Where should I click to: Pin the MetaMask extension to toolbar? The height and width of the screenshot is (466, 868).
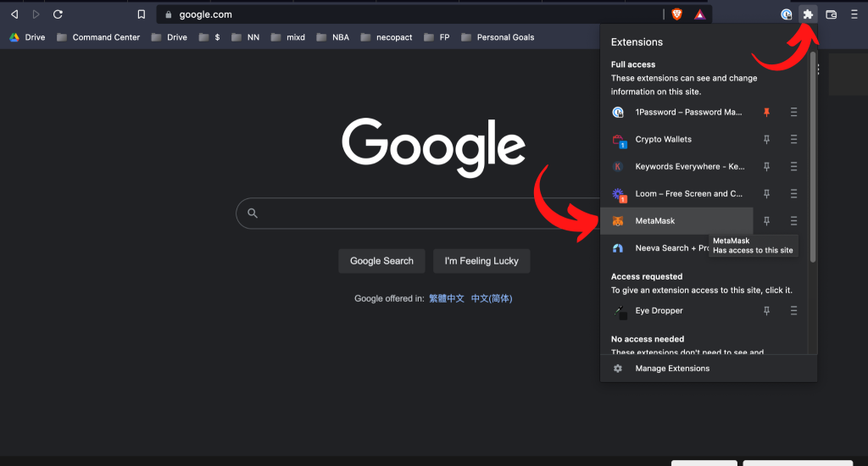(766, 221)
